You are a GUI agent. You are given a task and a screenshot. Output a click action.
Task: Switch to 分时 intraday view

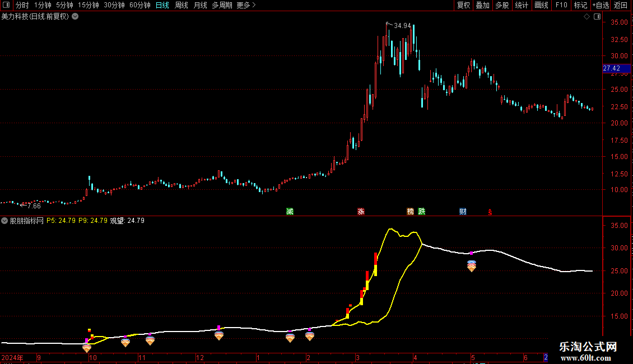tap(22, 5)
